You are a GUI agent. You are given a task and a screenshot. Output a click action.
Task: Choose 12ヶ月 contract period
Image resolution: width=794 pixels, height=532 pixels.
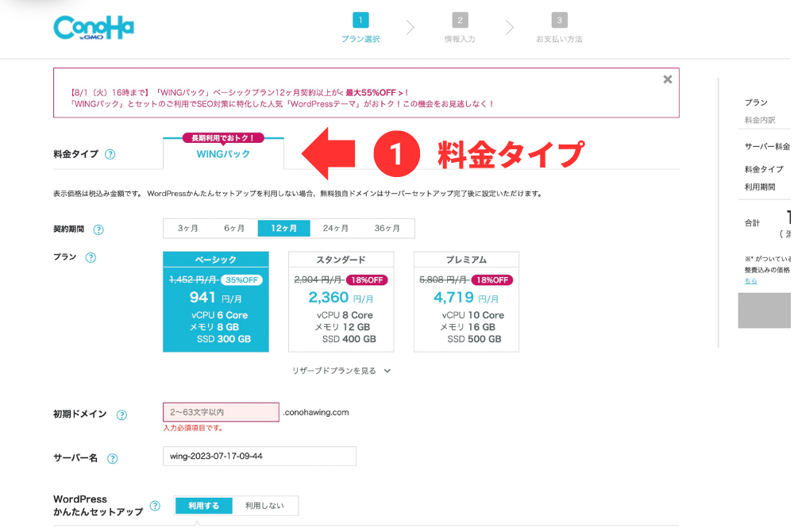pyautogui.click(x=284, y=229)
